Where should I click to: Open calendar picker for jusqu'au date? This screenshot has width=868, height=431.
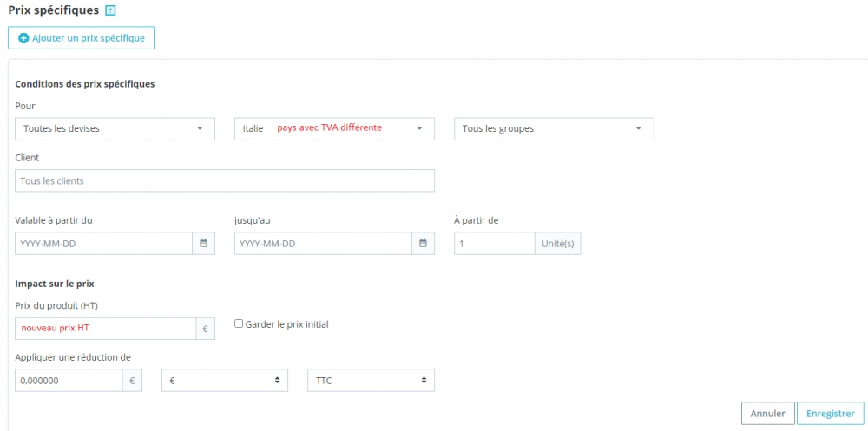[x=423, y=244]
